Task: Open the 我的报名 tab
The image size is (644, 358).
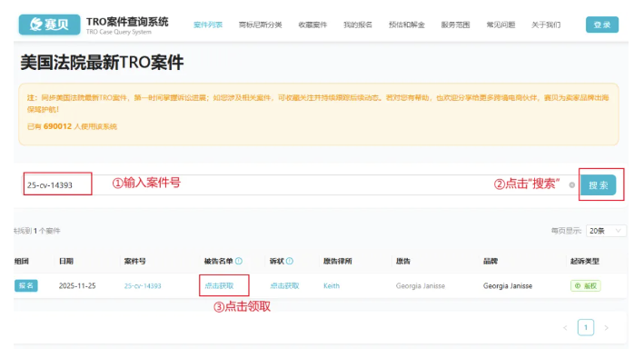Action: 358,25
